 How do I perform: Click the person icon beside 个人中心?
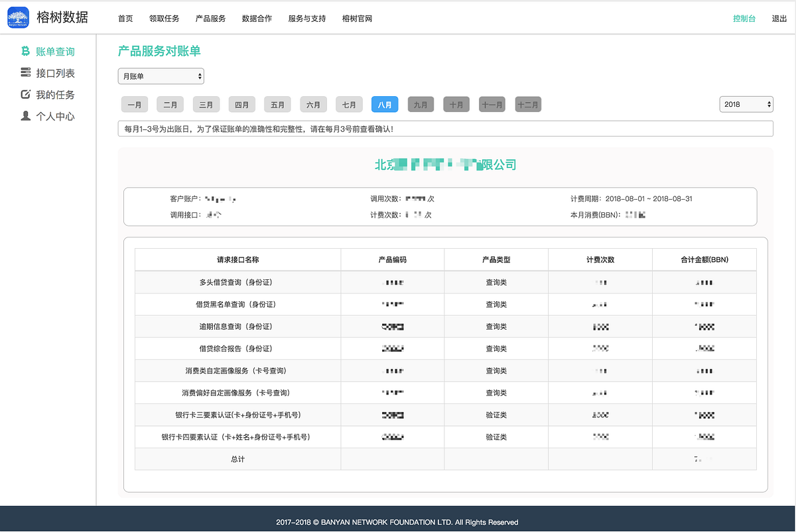tap(26, 116)
